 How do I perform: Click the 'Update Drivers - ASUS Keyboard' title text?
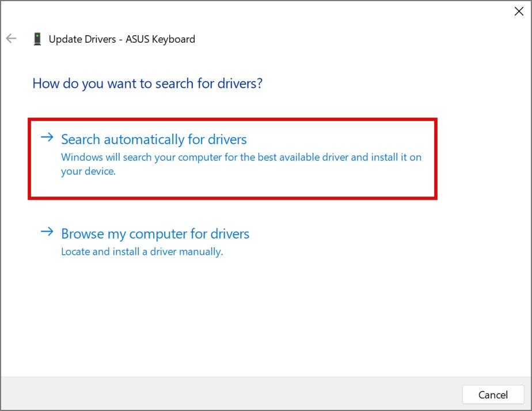pyautogui.click(x=122, y=39)
